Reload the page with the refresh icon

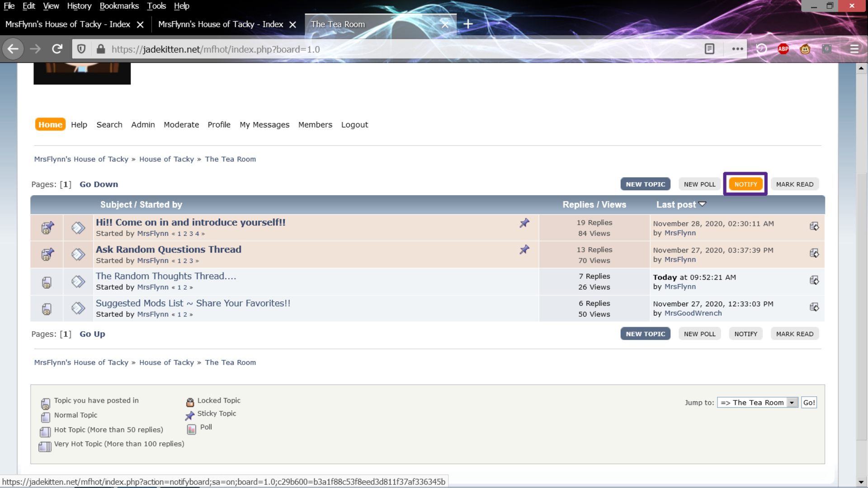click(x=57, y=49)
